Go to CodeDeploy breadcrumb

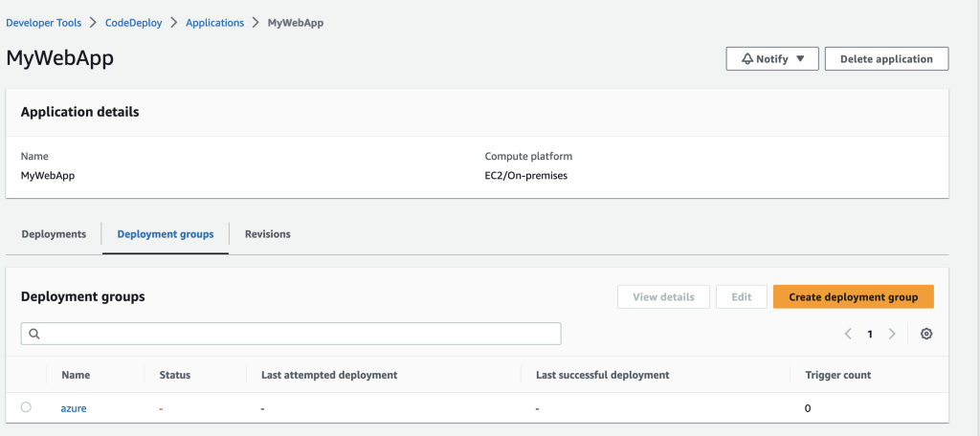[134, 23]
